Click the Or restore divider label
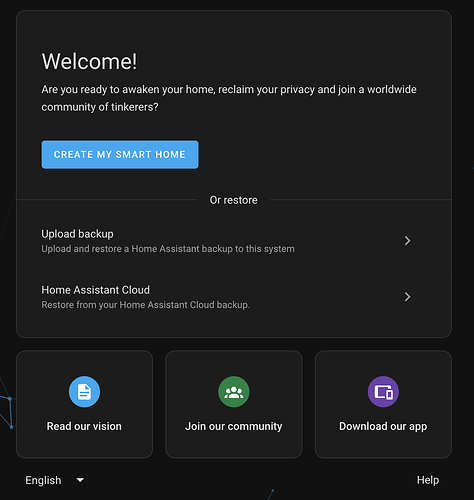Screen dimensions: 474x500 click(234, 200)
